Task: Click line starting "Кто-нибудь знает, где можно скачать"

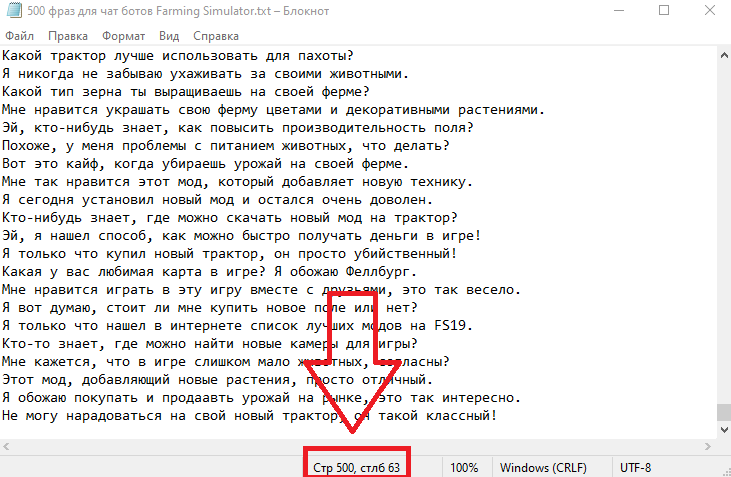Action: click(x=229, y=218)
